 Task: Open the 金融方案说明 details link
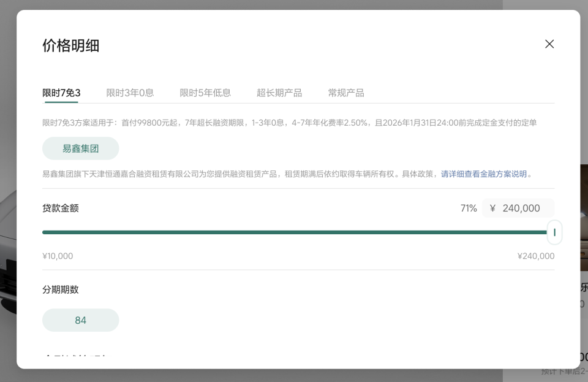pyautogui.click(x=484, y=174)
